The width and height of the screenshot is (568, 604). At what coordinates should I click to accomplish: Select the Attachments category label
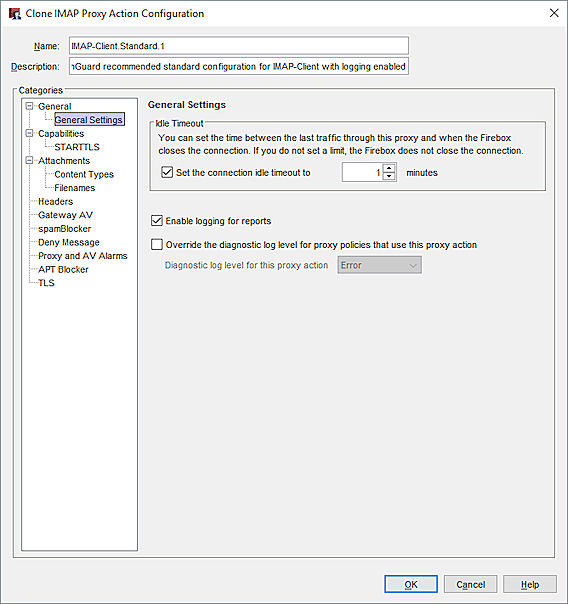point(64,161)
